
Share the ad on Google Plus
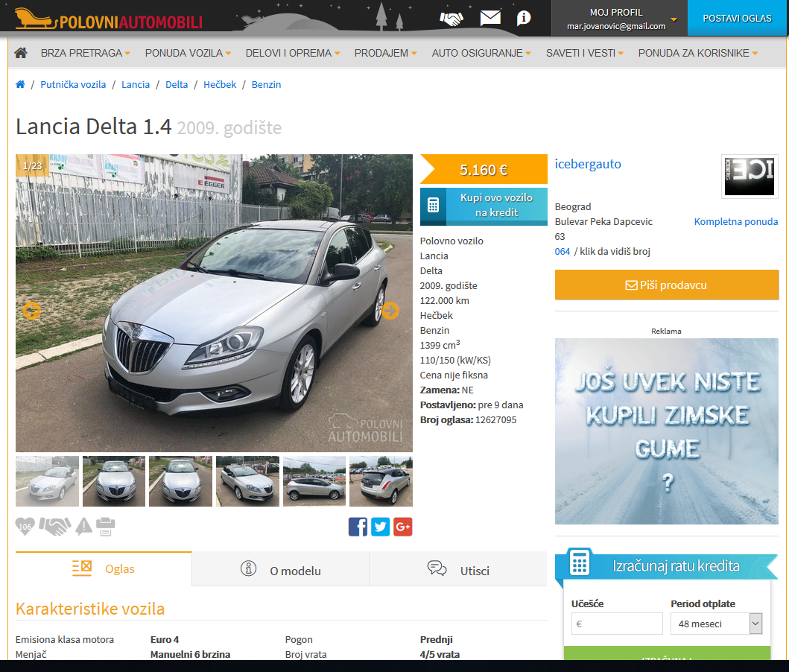(402, 527)
